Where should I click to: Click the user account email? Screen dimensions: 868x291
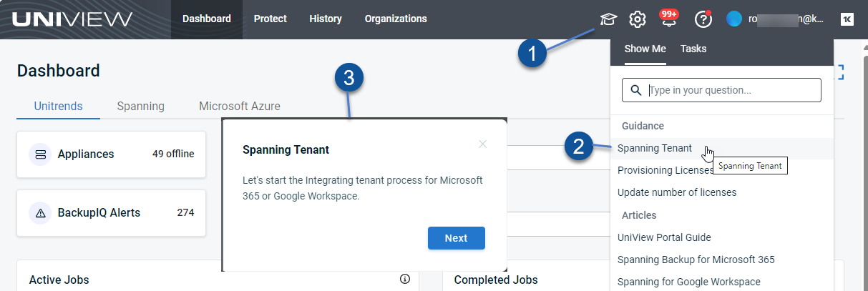click(786, 19)
